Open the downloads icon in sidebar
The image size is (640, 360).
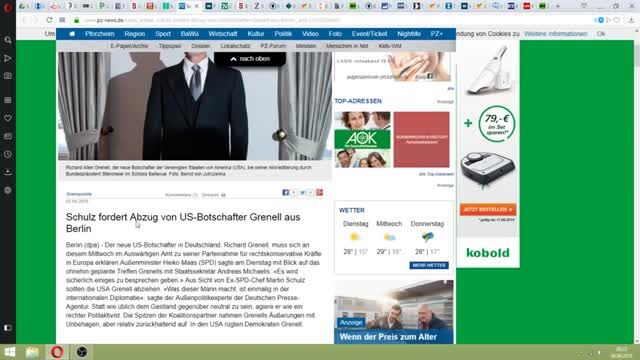pos(8,172)
